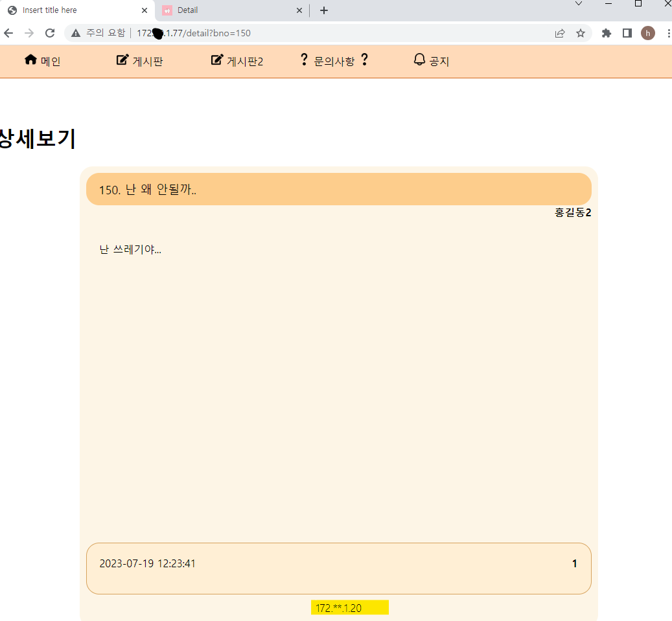Click the '주의 요함' security label
Image resolution: width=672 pixels, height=621 pixels.
106,33
